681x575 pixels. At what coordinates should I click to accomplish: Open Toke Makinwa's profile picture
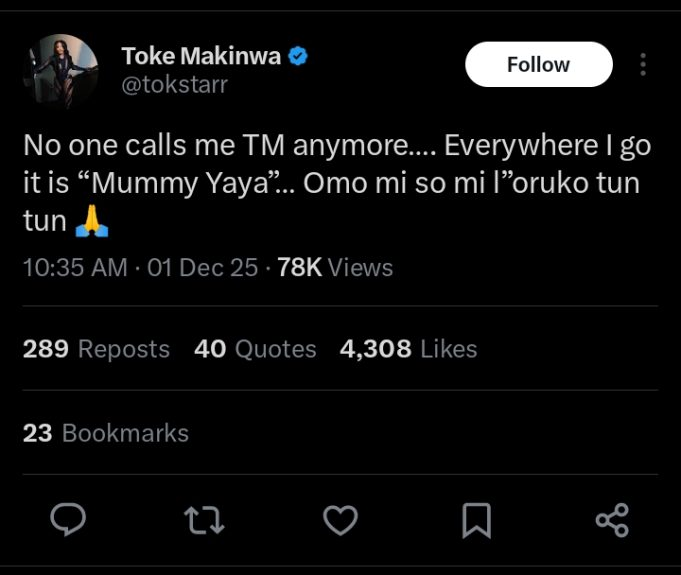62,71
